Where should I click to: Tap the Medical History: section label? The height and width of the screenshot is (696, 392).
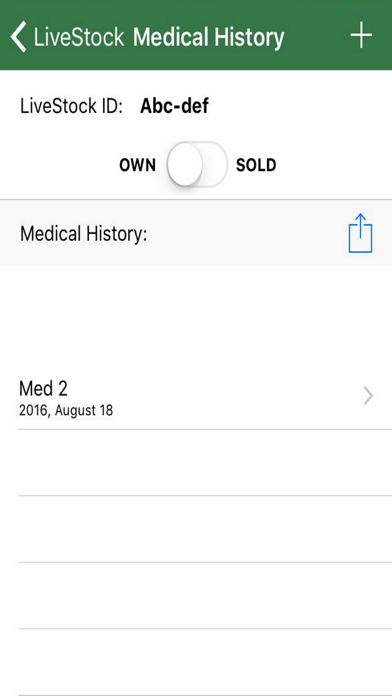tap(83, 233)
